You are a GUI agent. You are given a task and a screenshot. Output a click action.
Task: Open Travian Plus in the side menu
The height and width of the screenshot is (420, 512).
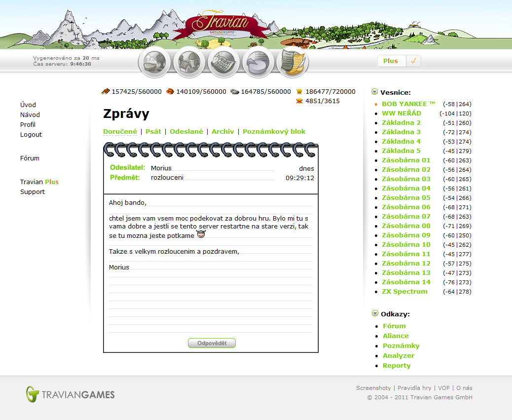click(39, 182)
